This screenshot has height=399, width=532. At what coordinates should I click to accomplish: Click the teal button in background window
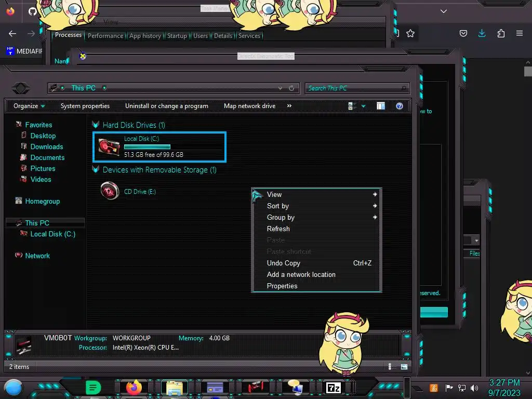coord(434,312)
